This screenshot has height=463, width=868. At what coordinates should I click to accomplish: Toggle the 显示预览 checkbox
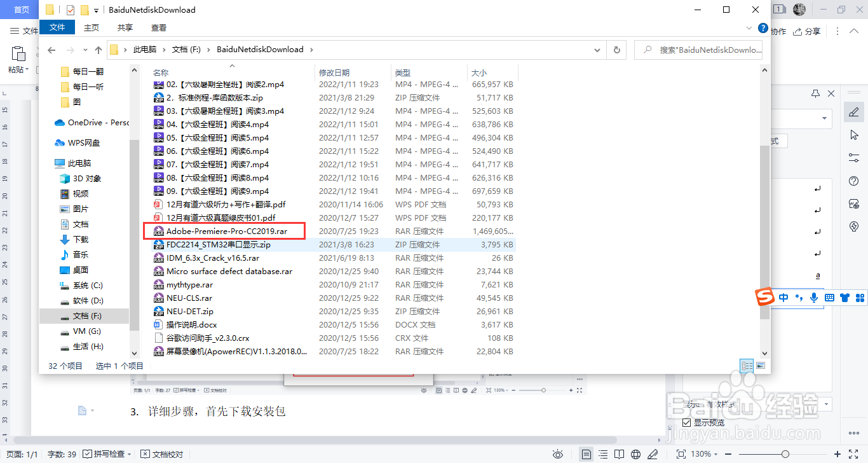click(x=686, y=423)
